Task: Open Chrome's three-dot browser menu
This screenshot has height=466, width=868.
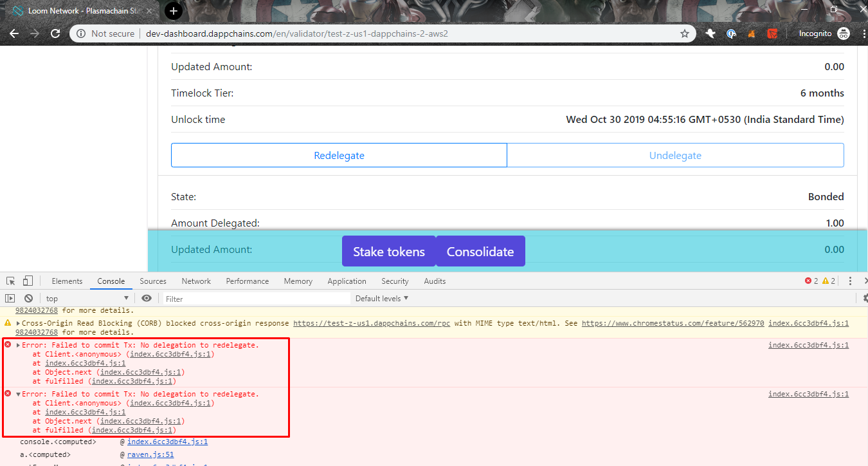Action: [863, 33]
